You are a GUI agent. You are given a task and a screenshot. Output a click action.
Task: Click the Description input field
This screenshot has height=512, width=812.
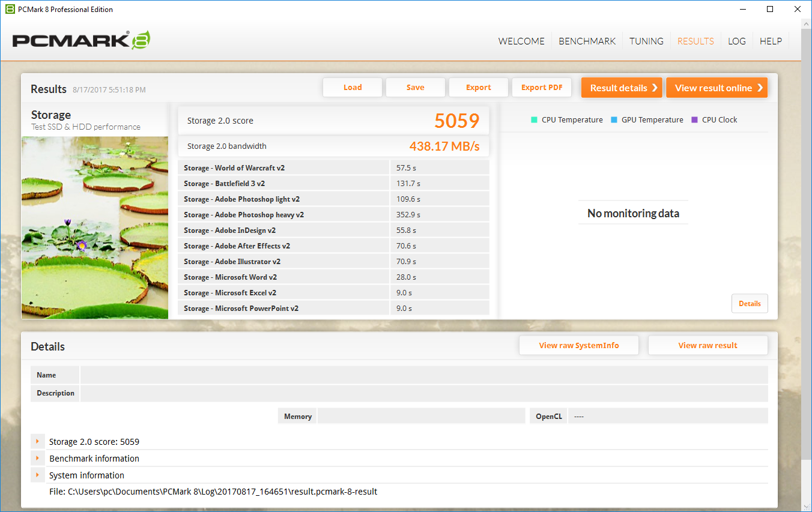coord(424,393)
